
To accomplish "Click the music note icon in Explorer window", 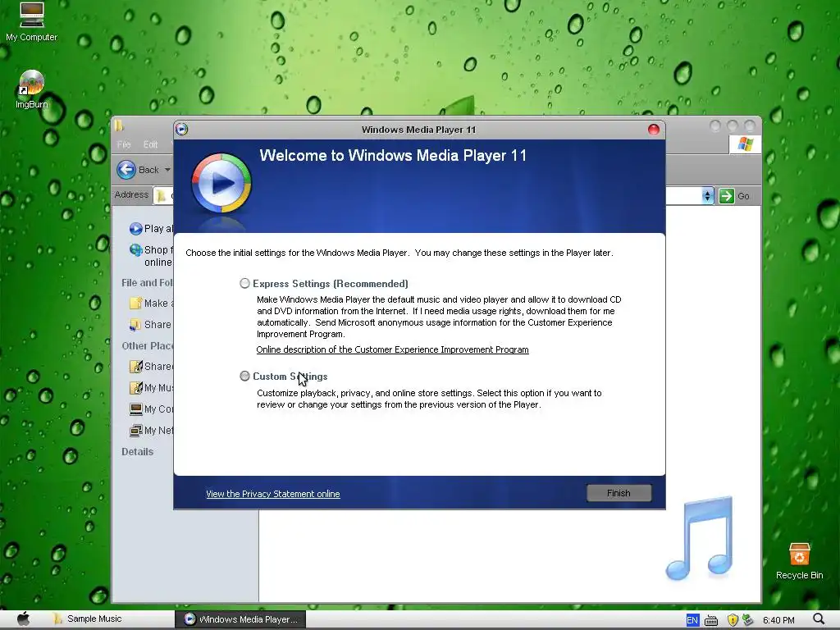I will [701, 538].
